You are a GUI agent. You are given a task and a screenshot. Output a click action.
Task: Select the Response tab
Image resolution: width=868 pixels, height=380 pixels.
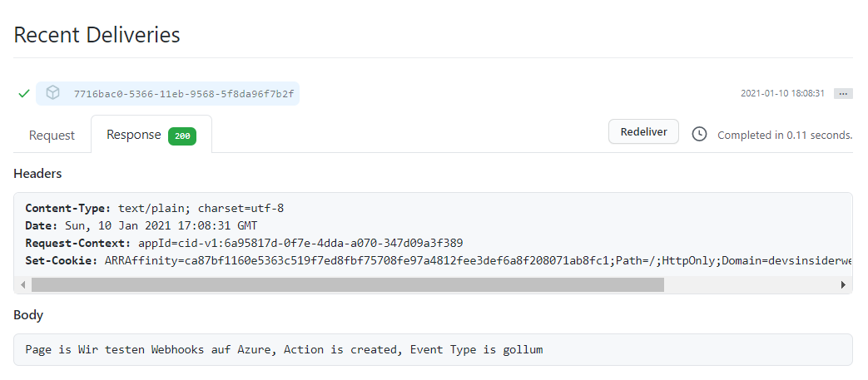(133, 135)
